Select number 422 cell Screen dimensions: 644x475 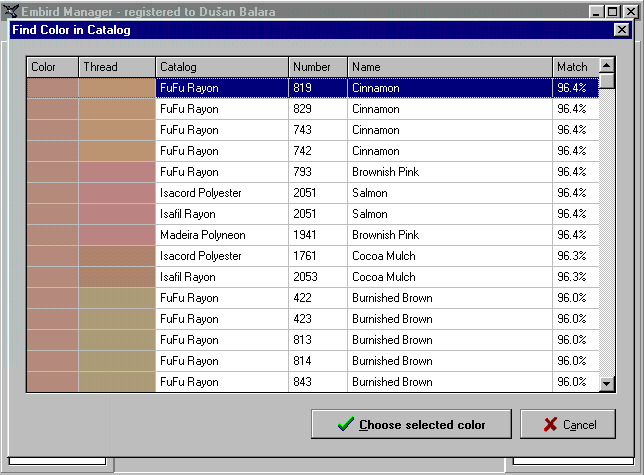[x=318, y=298]
